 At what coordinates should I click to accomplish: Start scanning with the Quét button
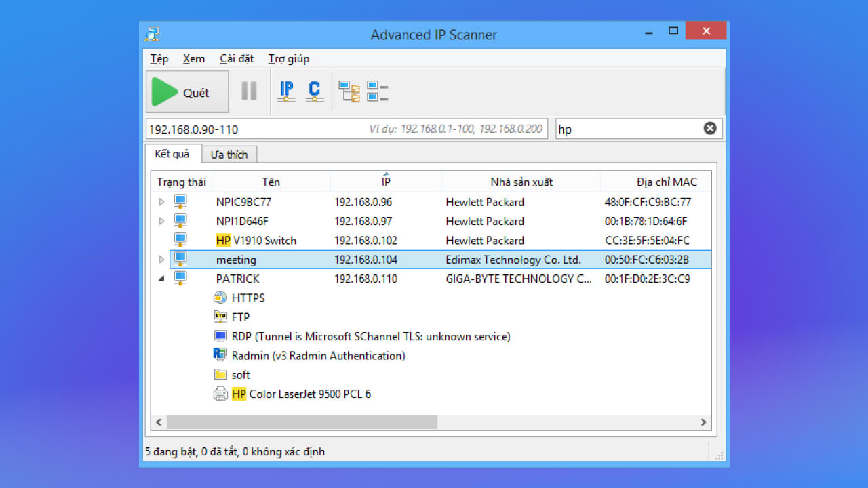pyautogui.click(x=187, y=92)
